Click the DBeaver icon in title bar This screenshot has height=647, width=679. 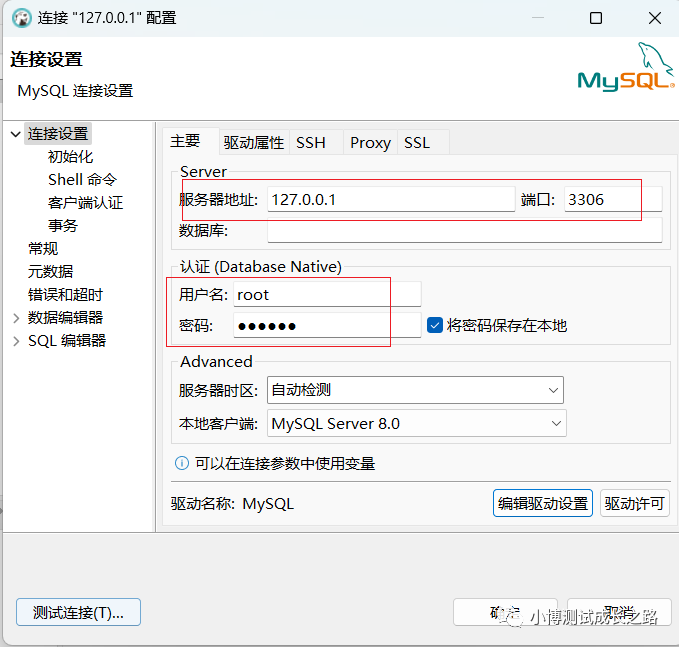[22, 18]
